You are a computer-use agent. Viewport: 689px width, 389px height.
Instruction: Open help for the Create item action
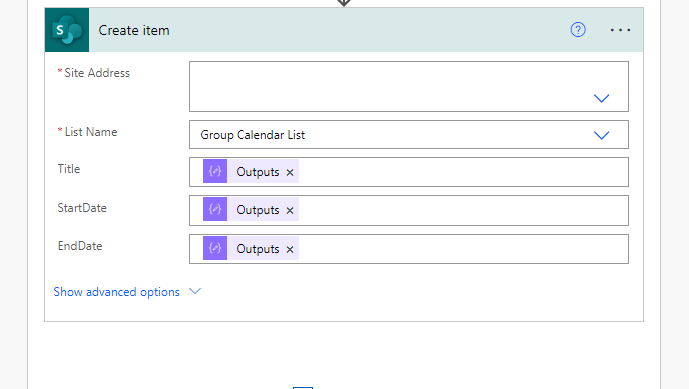point(578,30)
